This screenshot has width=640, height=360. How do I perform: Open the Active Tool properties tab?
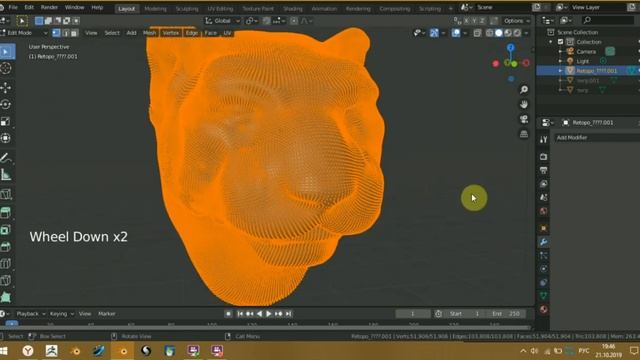click(x=543, y=140)
